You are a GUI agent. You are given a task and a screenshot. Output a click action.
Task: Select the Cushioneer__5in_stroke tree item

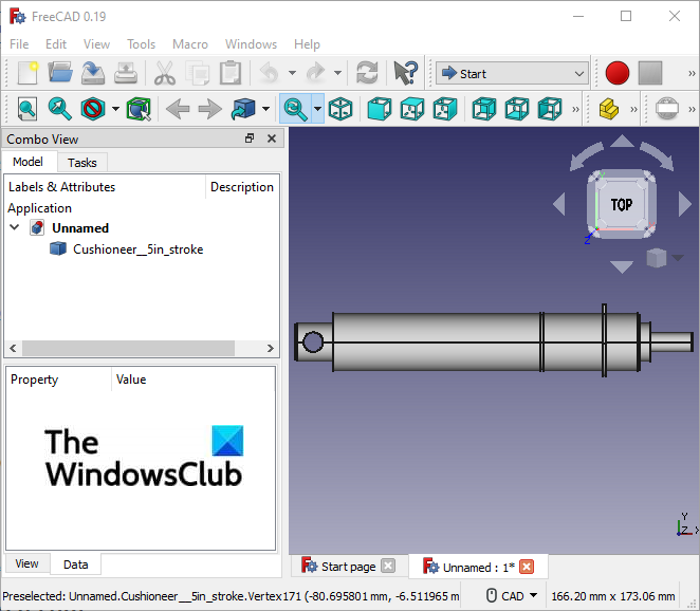click(137, 249)
